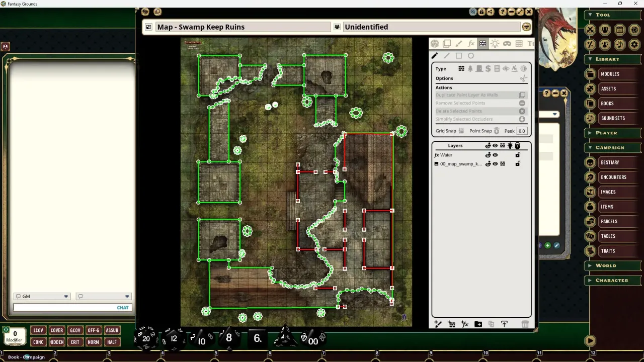The width and height of the screenshot is (644, 362).
Task: Add a new layer folder
Action: pyautogui.click(x=478, y=324)
